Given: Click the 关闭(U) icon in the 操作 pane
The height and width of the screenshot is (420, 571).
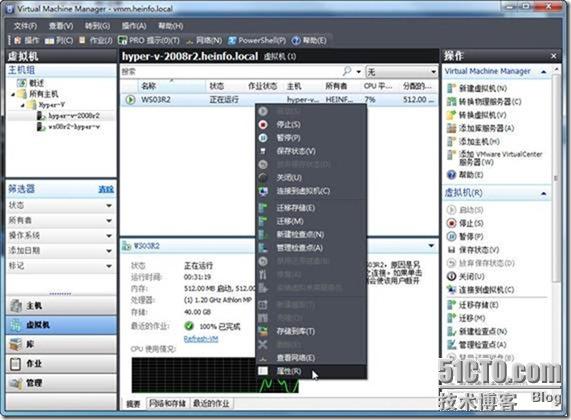Looking at the screenshot, I should [x=452, y=276].
